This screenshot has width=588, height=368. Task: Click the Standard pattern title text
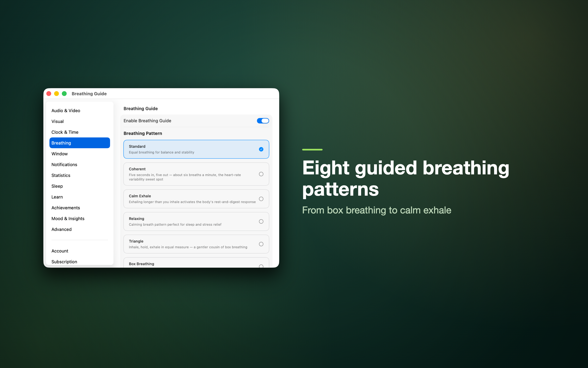point(137,146)
